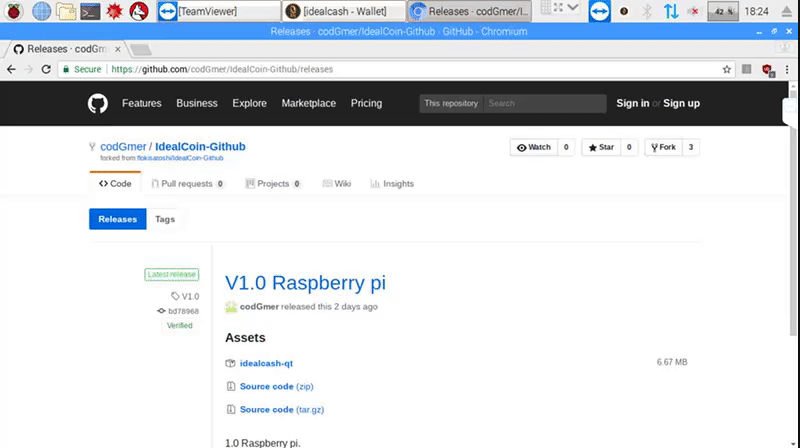Viewport: 800px width, 448px height.
Task: Click the muted volume tray icon
Action: [694, 11]
